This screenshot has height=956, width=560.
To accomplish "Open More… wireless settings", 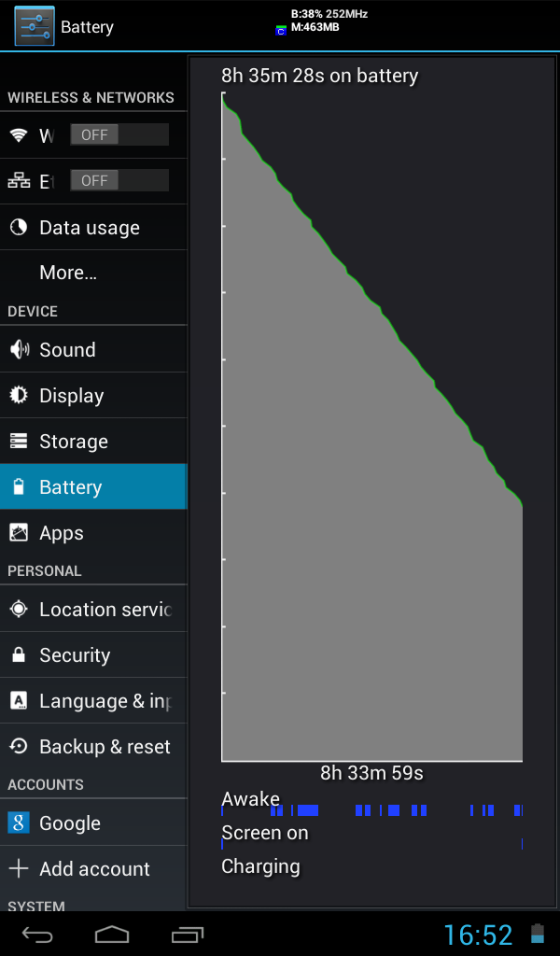I will tap(93, 273).
